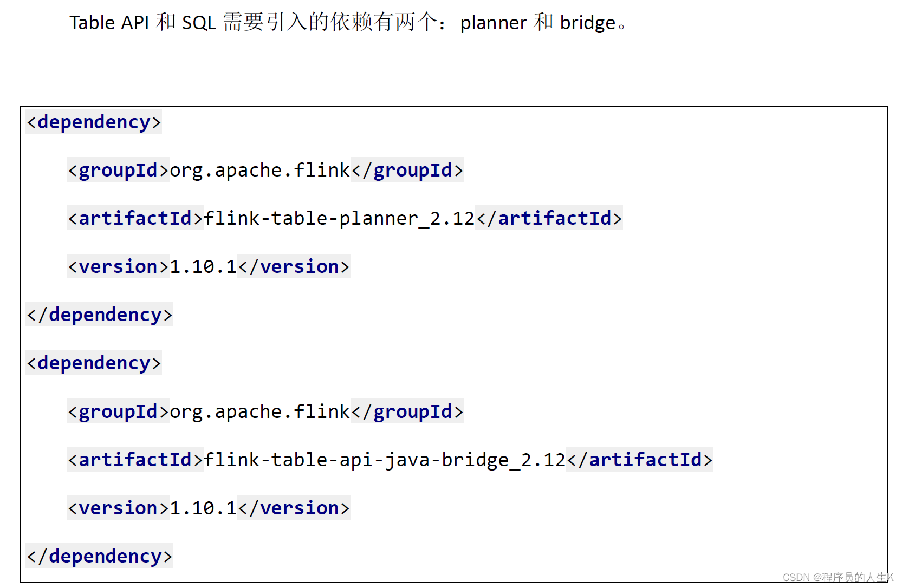Click the flink-table-api-java-bridge_2.12 artifact name
The height and width of the screenshot is (588, 902).
[x=384, y=460]
